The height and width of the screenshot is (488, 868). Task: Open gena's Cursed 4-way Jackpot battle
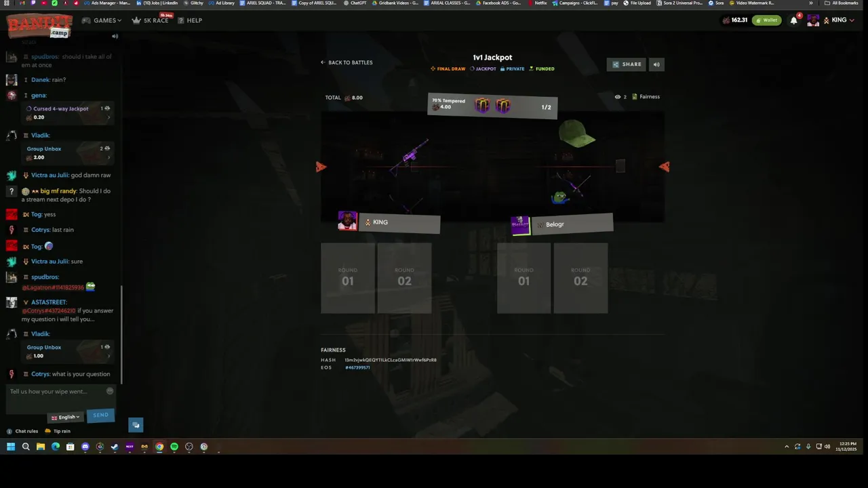pyautogui.click(x=68, y=113)
